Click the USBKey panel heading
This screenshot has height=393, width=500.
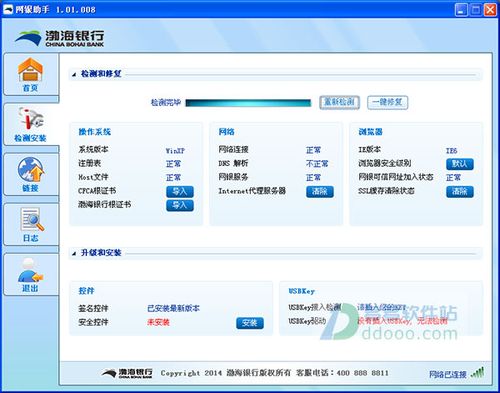click(x=302, y=291)
